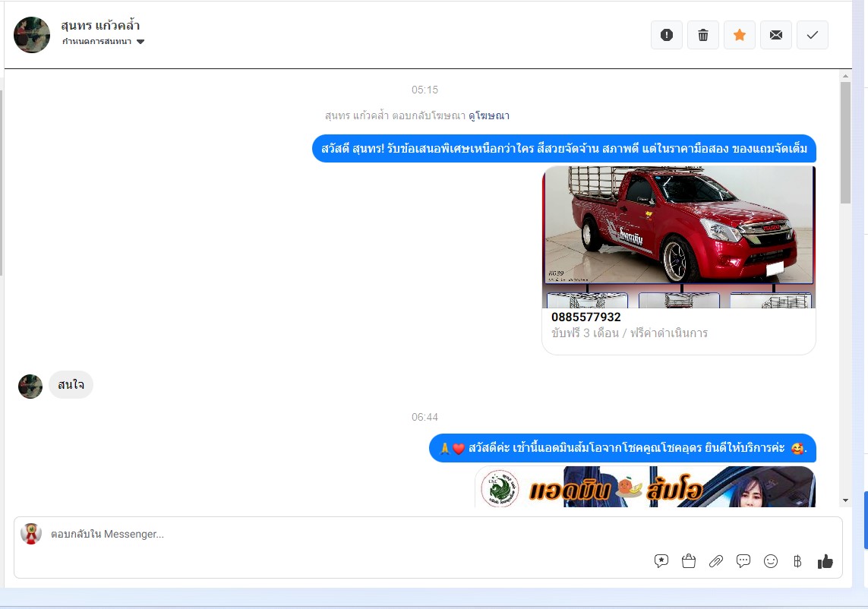Click the Baht payment request icon
Viewport: 868px width, 609px height.
(x=797, y=561)
